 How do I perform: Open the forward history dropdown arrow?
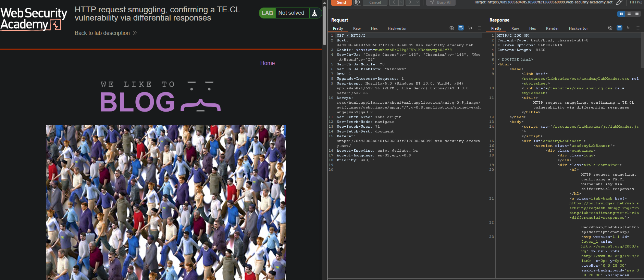click(417, 2)
